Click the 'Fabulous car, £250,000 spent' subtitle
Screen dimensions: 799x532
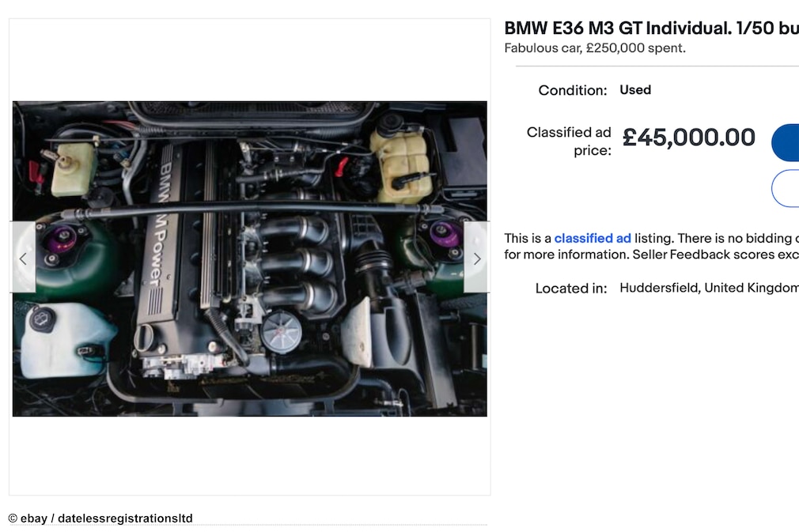click(595, 48)
